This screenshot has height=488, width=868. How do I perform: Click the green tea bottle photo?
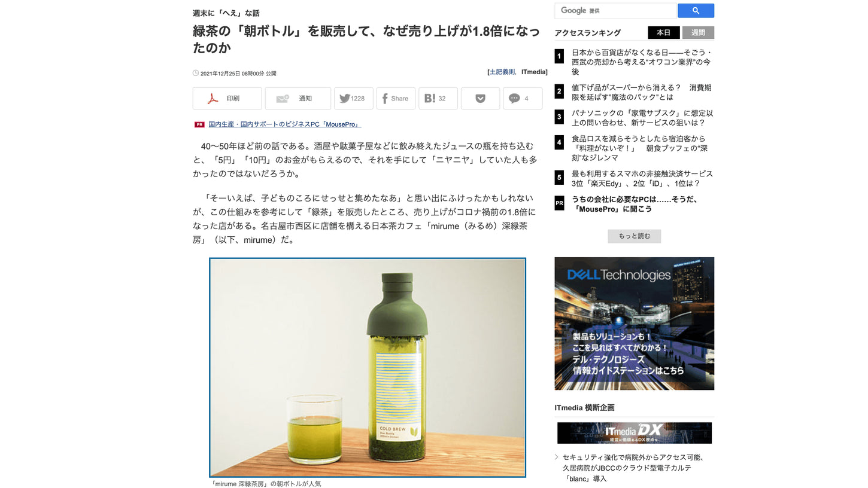click(x=368, y=368)
